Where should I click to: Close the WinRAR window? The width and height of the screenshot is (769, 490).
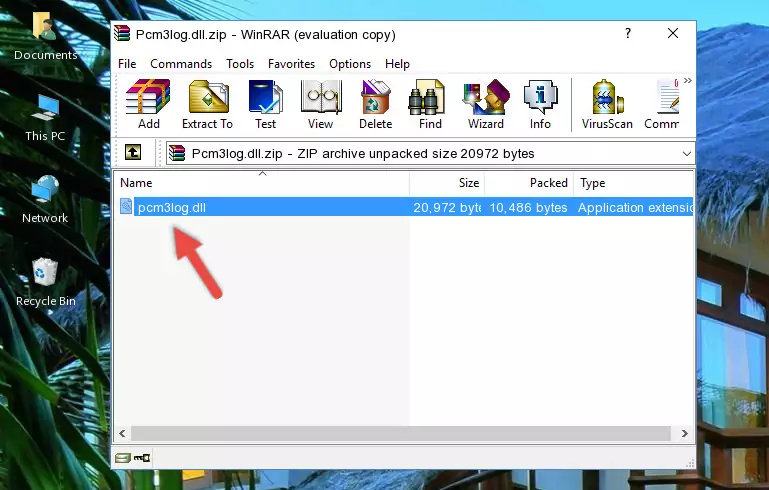(x=673, y=33)
